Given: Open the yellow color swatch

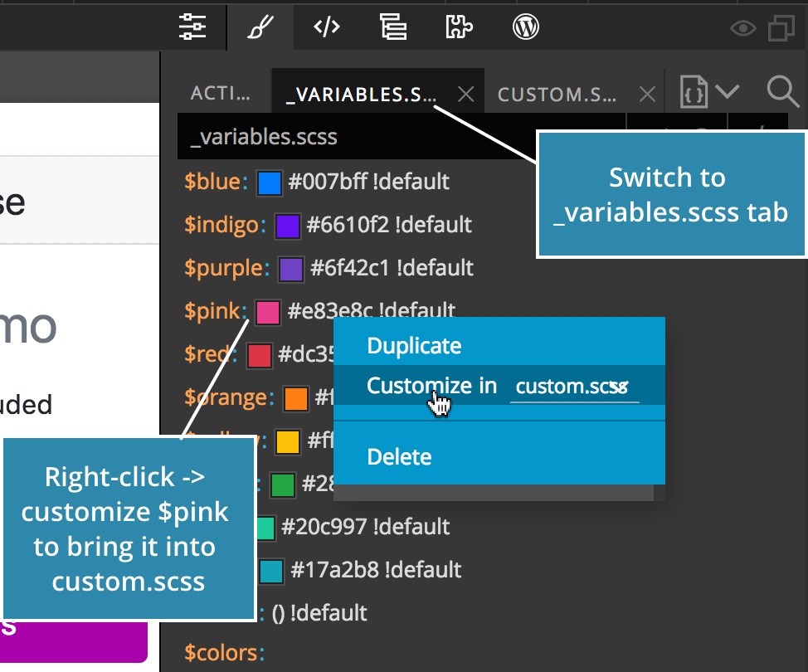Looking at the screenshot, I should click(288, 442).
